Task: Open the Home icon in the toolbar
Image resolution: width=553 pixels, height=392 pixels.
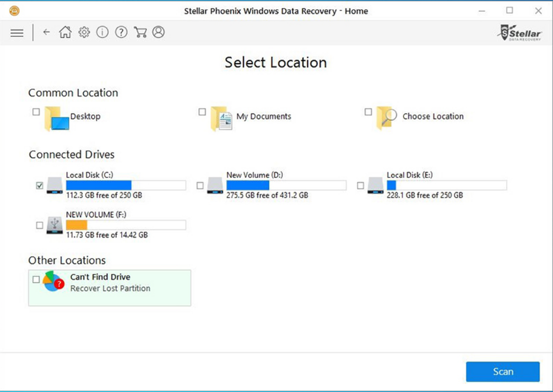Action: pyautogui.click(x=65, y=32)
